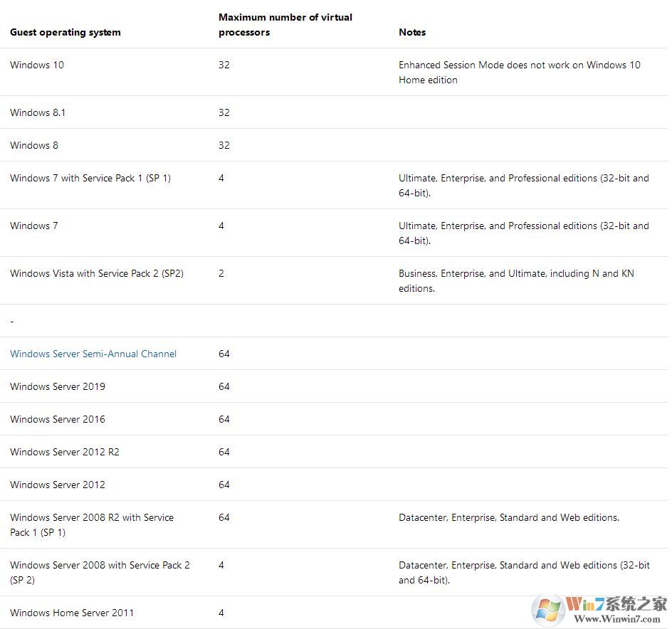Click the Windows Vista with Service Pack 2 cell

tap(97, 273)
